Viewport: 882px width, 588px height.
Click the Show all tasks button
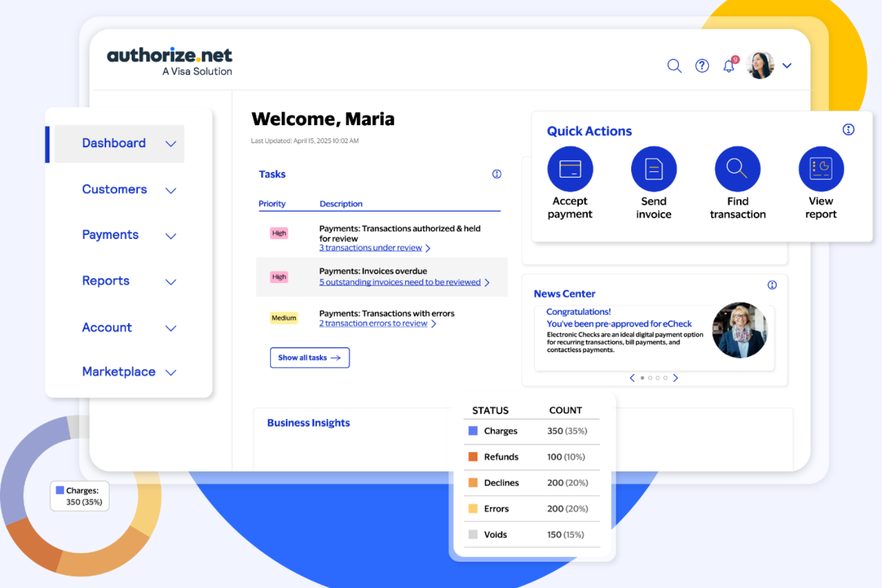click(309, 357)
